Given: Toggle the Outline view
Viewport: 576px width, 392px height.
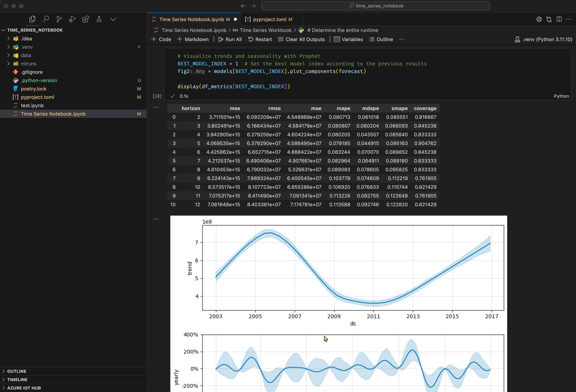Looking at the screenshot, I should pyautogui.click(x=381, y=39).
